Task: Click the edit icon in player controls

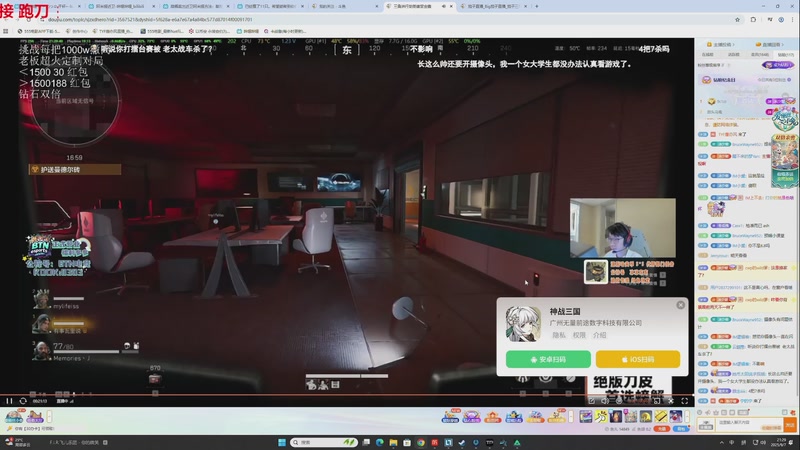Action: (x=591, y=401)
